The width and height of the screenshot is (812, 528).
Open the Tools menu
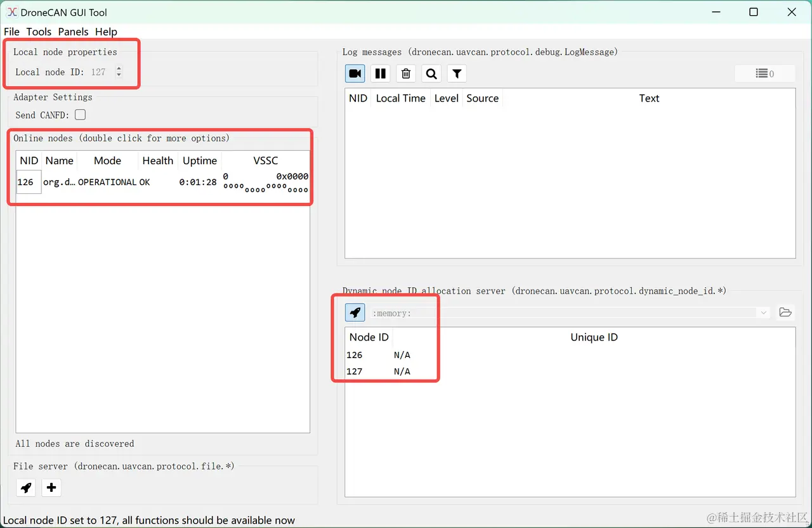tap(39, 32)
